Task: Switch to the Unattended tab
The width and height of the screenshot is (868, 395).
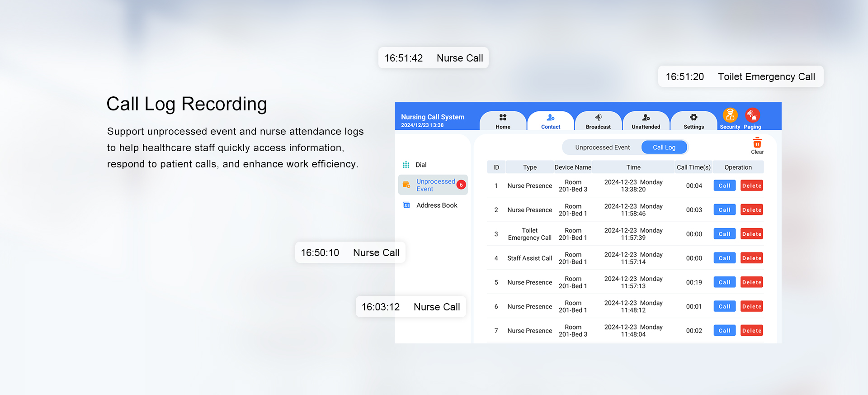Action: (x=646, y=121)
